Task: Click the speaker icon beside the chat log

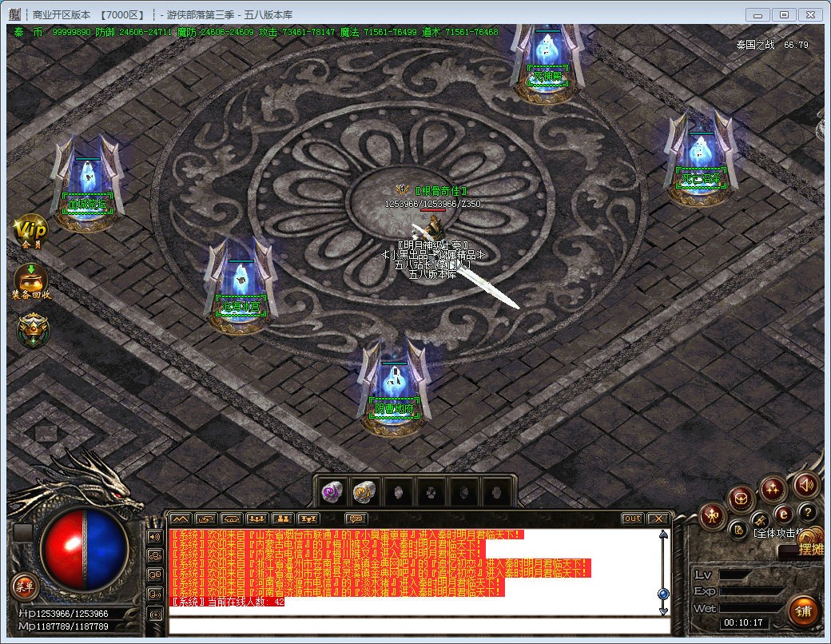Action: [x=155, y=537]
